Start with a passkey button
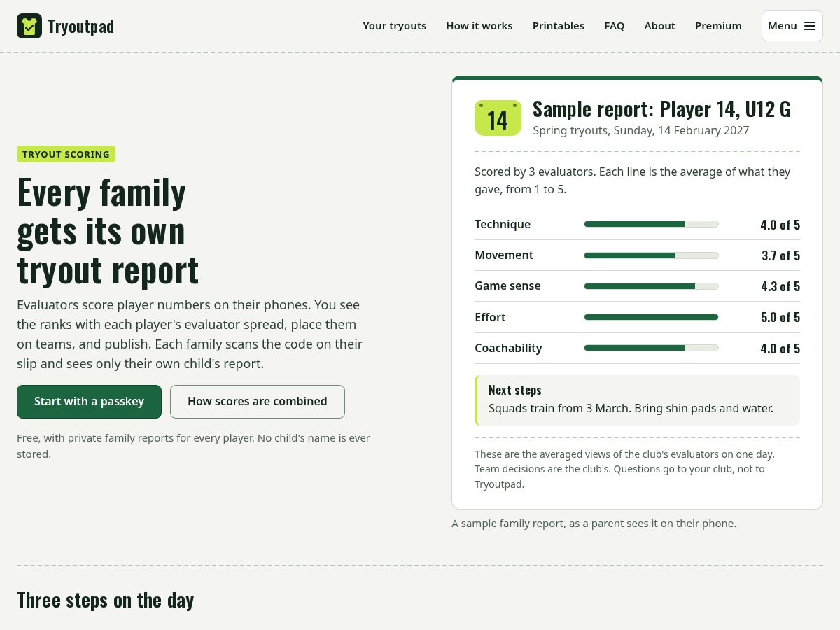 pyautogui.click(x=89, y=402)
